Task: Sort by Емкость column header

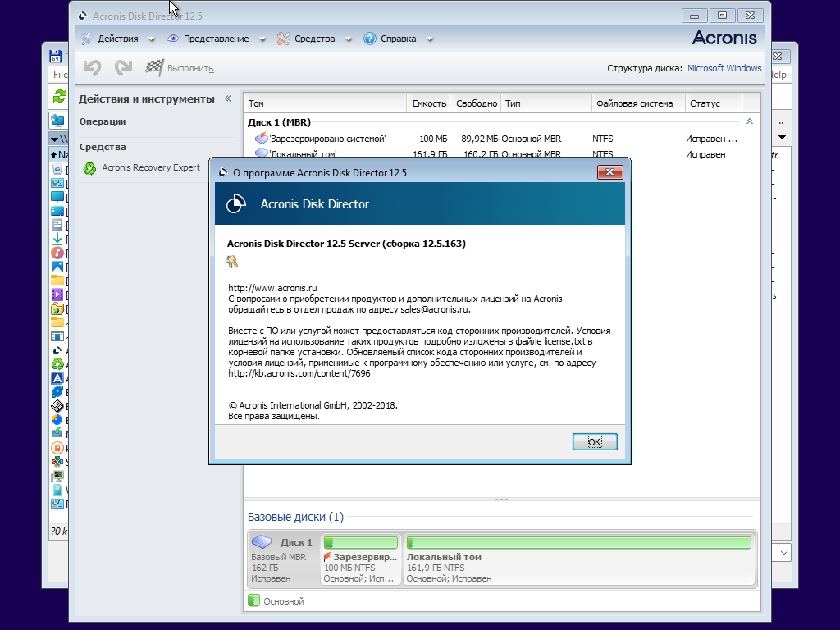Action: [429, 103]
